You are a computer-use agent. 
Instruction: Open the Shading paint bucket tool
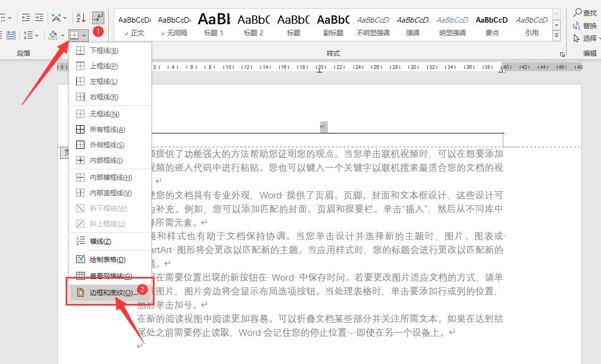click(52, 33)
